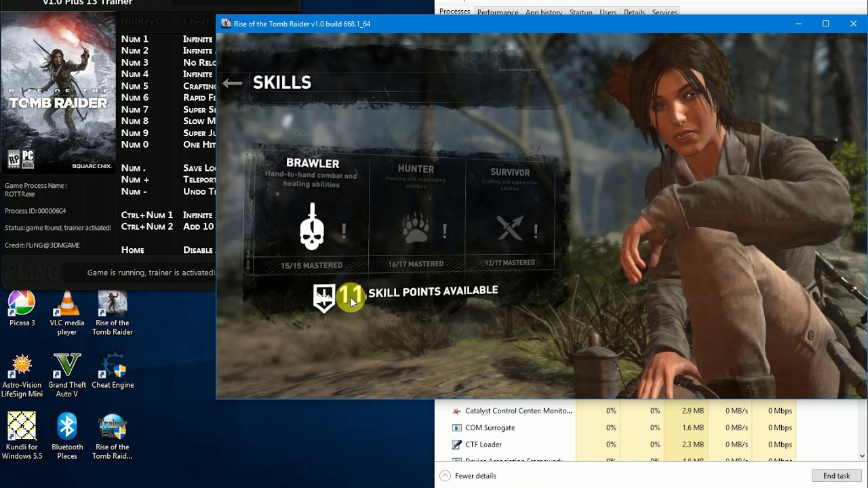Minimize the Rise of the Tomb Raider window
This screenshot has width=868, height=488.
click(x=798, y=24)
